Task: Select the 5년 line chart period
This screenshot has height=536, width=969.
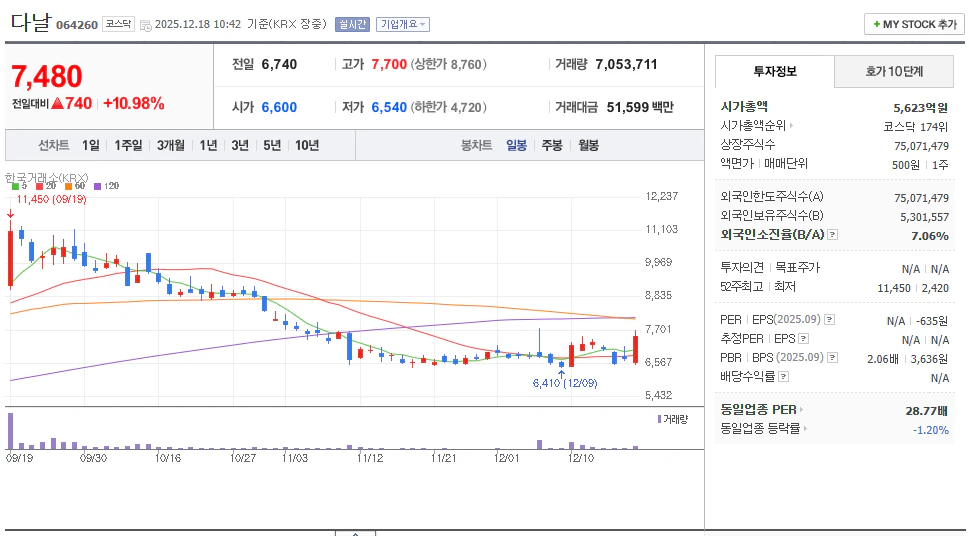Action: tap(272, 145)
